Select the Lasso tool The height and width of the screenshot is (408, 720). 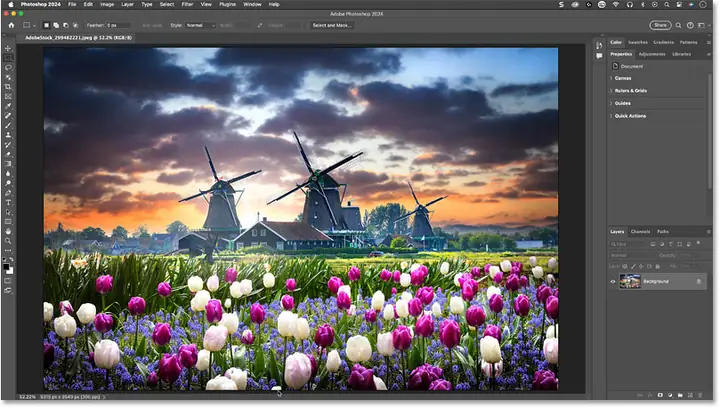click(8, 67)
